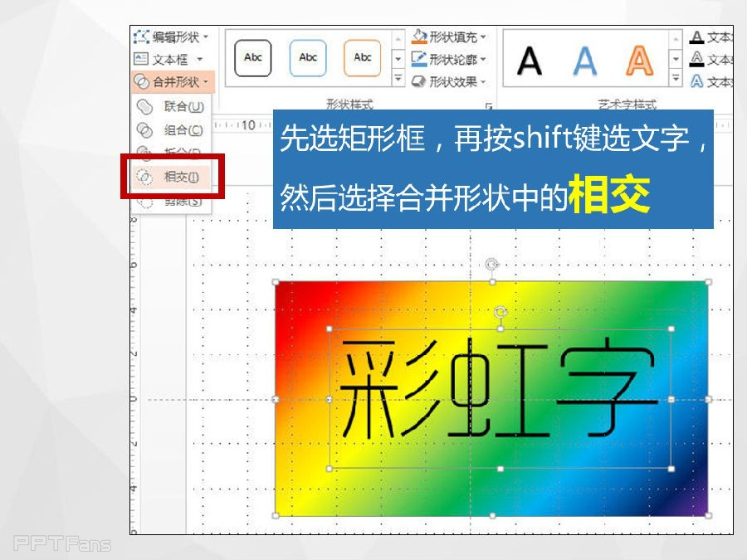The height and width of the screenshot is (560, 747).
Task: Click the Union (联合) shape icon
Action: tap(145, 106)
